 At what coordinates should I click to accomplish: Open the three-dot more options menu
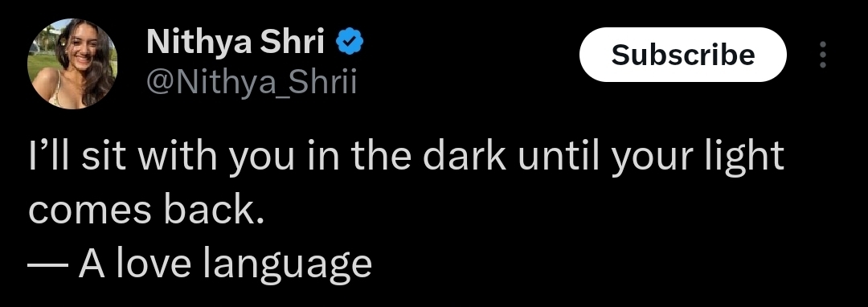pos(823,55)
